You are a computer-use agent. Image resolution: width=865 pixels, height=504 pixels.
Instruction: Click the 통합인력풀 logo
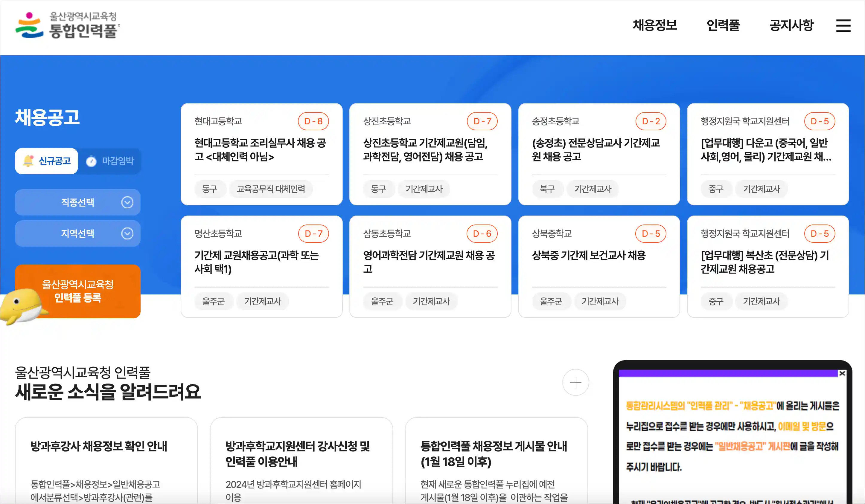click(x=68, y=25)
